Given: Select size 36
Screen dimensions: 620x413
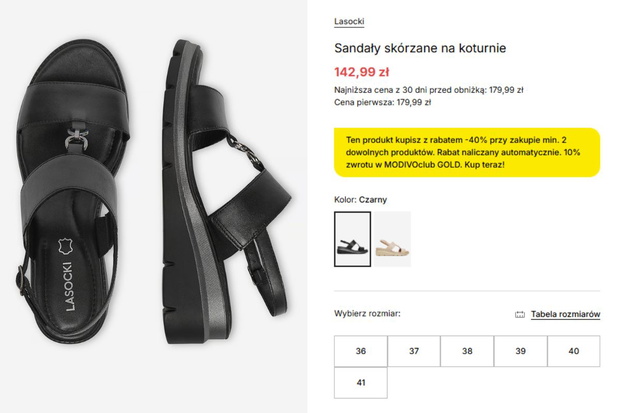Looking at the screenshot, I should click(x=361, y=351).
